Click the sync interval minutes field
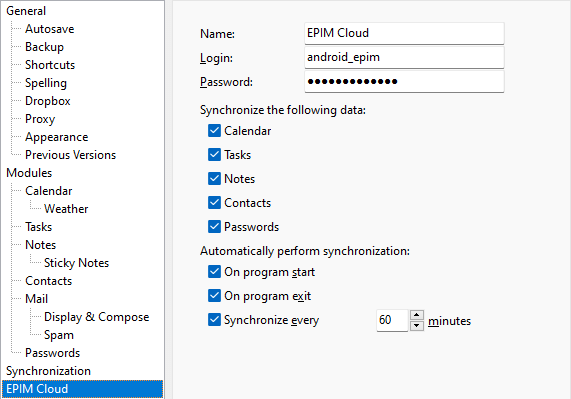This screenshot has width=571, height=399. click(x=392, y=320)
